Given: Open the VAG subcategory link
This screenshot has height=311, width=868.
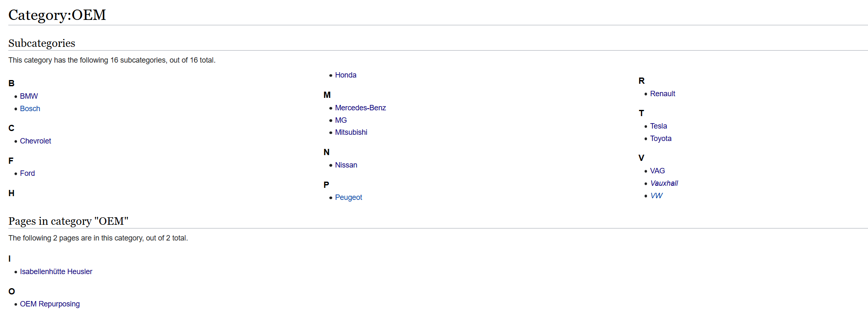Looking at the screenshot, I should pyautogui.click(x=657, y=171).
